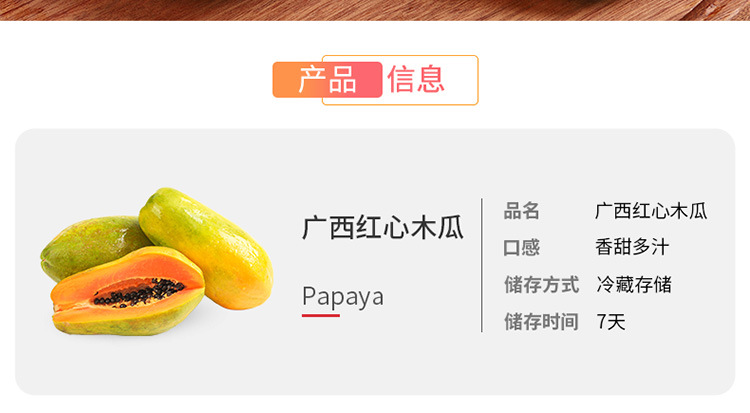Click the wooden texture banner at top
The width and height of the screenshot is (750, 413).
click(375, 10)
